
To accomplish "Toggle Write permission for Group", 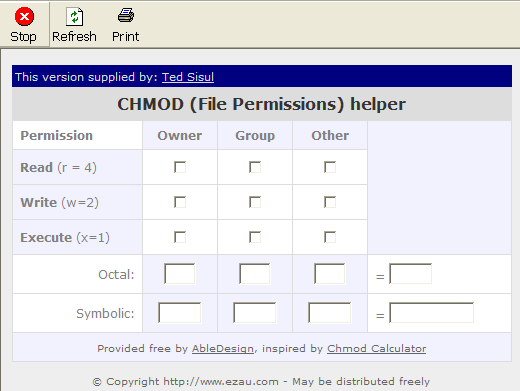I will pyautogui.click(x=255, y=202).
